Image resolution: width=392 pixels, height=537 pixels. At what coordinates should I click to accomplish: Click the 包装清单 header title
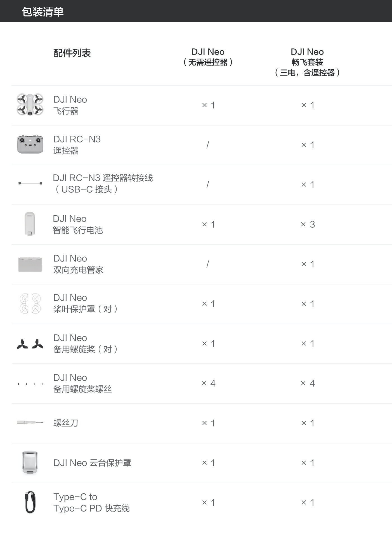click(43, 12)
